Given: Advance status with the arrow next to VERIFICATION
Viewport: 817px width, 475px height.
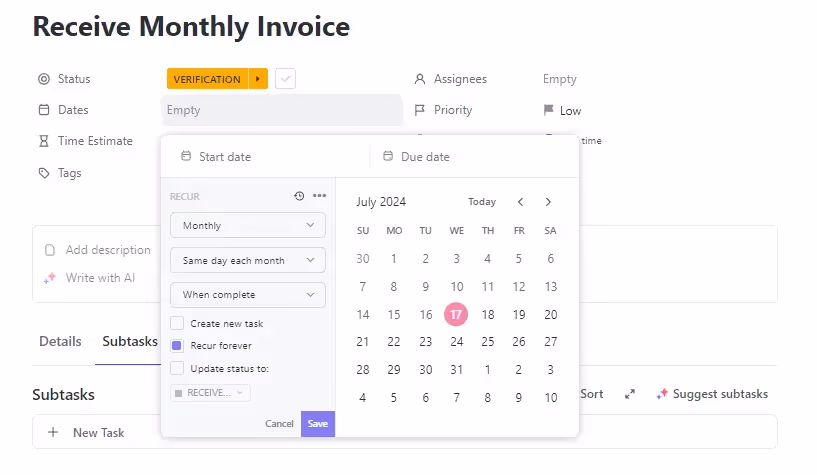Looking at the screenshot, I should click(258, 79).
